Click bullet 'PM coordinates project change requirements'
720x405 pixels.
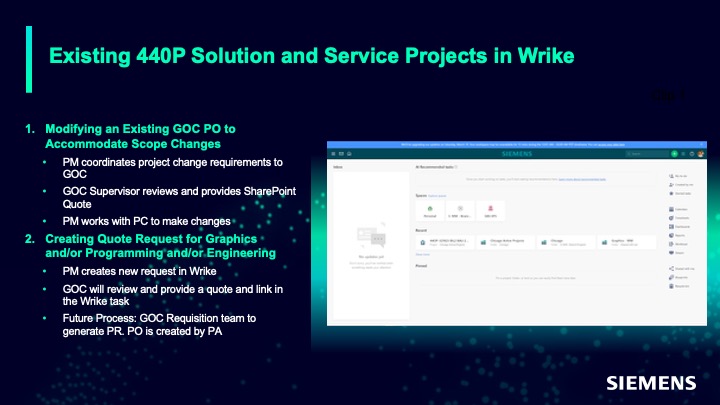tap(173, 168)
